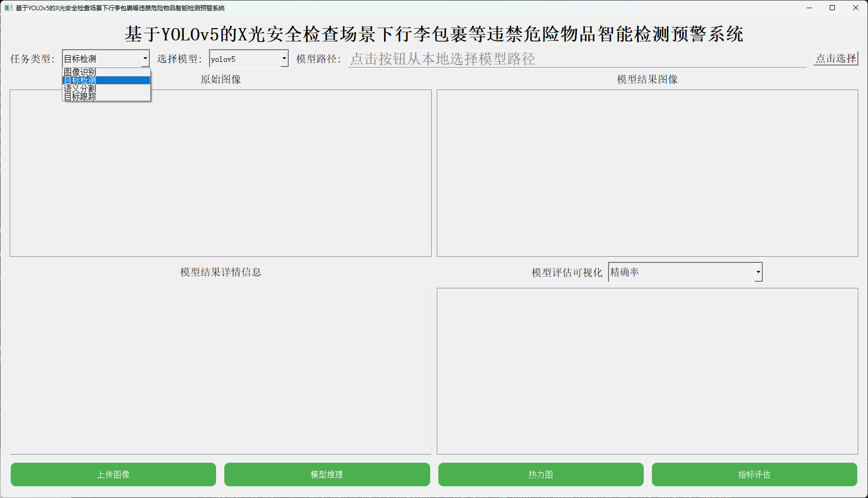Click the 模型结果图像 display panel
The height and width of the screenshot is (498, 868).
[x=647, y=173]
